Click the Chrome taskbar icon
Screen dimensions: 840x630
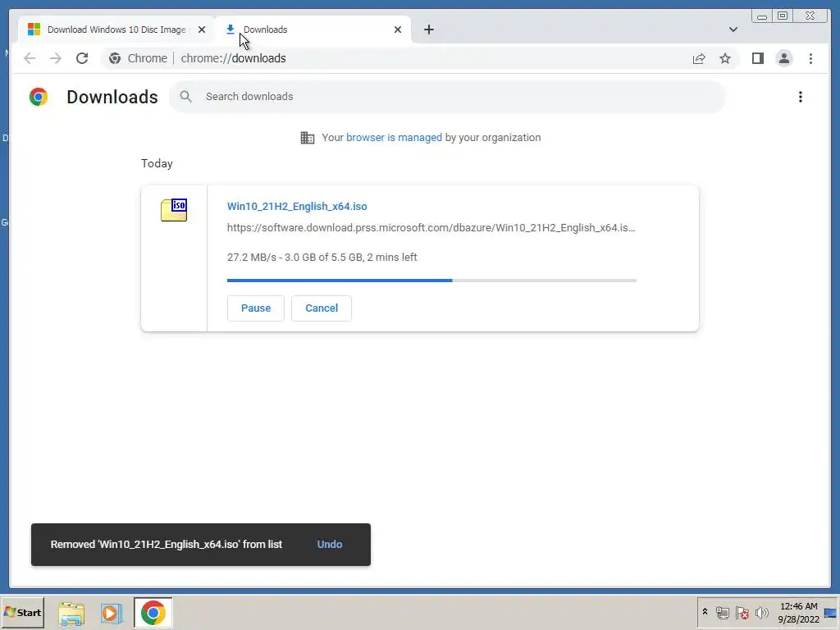(x=153, y=612)
